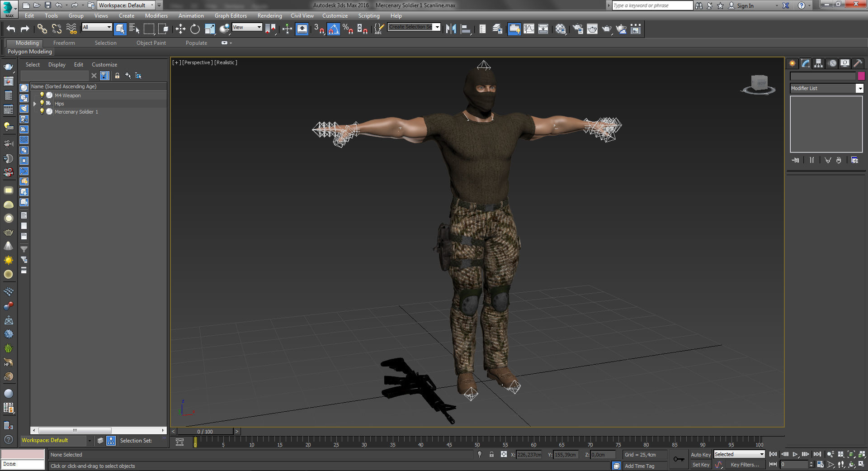Click the Render Production teapot icon

click(607, 29)
